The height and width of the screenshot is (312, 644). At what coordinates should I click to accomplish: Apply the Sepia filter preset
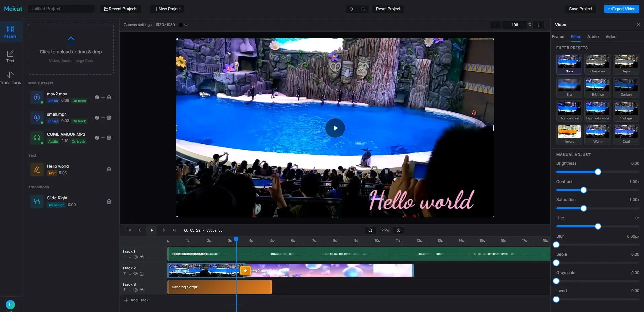point(626,64)
